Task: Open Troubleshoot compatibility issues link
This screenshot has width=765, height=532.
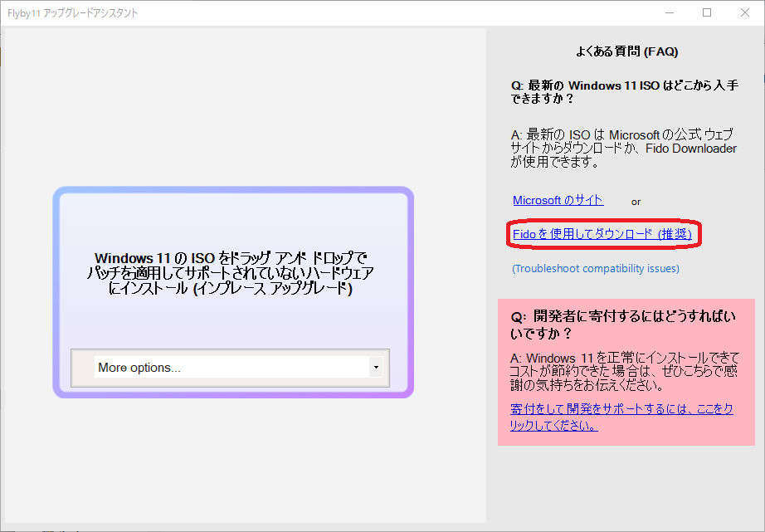Action: click(x=595, y=268)
